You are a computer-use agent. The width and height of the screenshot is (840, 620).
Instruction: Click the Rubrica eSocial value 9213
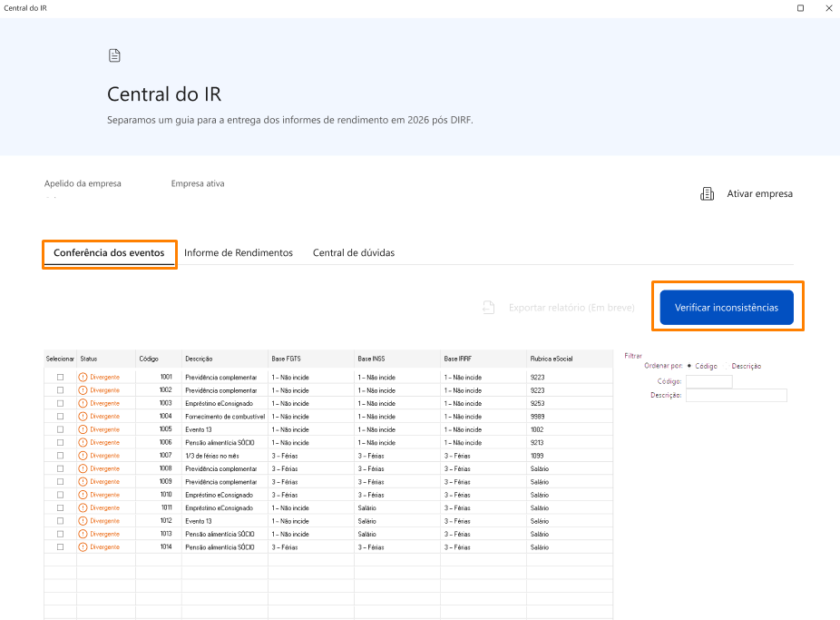[537, 443]
